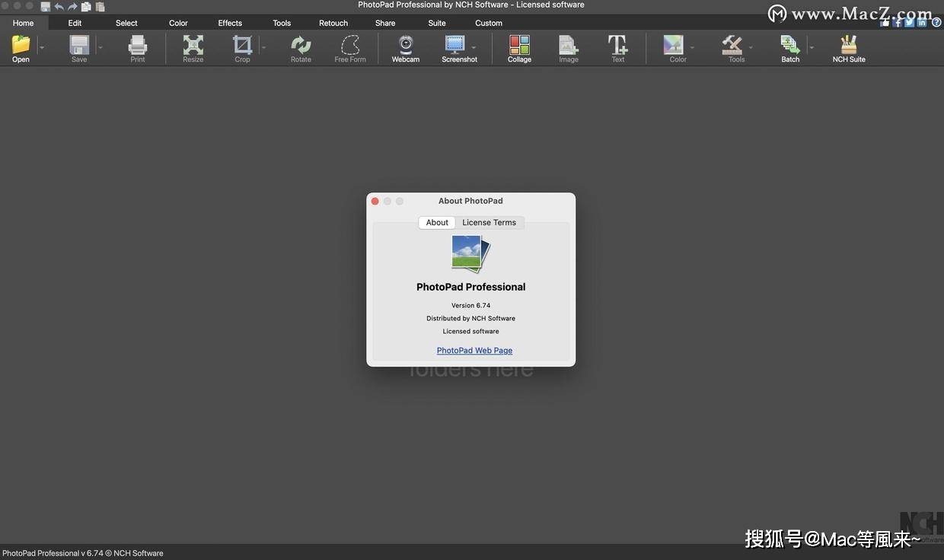This screenshot has width=944, height=560.
Task: Click the paste clipboard icon in title bar
Action: pyautogui.click(x=100, y=6)
